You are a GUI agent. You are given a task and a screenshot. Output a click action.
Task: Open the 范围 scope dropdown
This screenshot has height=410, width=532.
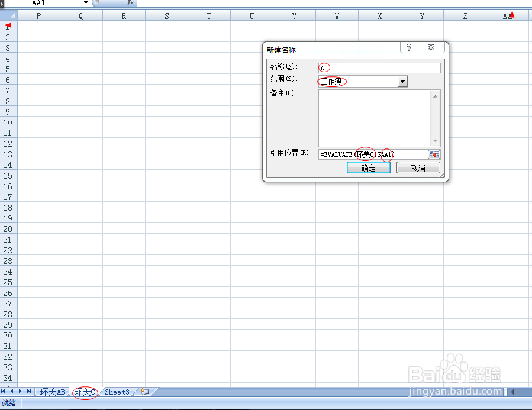[402, 82]
